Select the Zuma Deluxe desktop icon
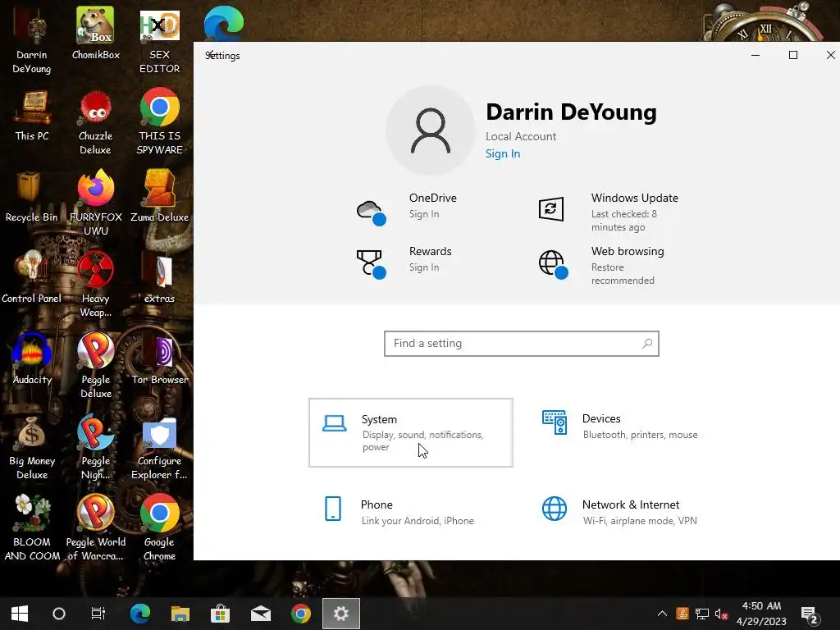The image size is (840, 630). pyautogui.click(x=160, y=195)
